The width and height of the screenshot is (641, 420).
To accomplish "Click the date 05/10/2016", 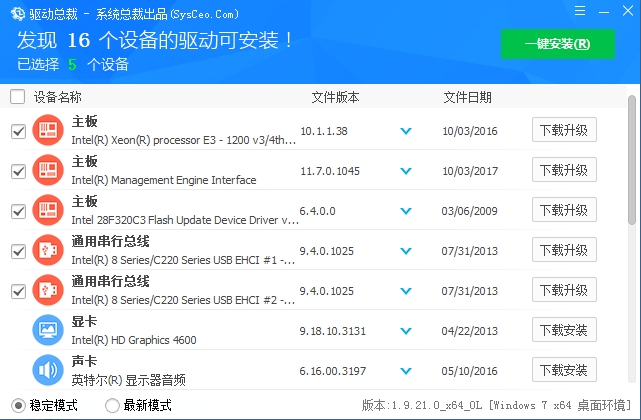I will coord(469,371).
